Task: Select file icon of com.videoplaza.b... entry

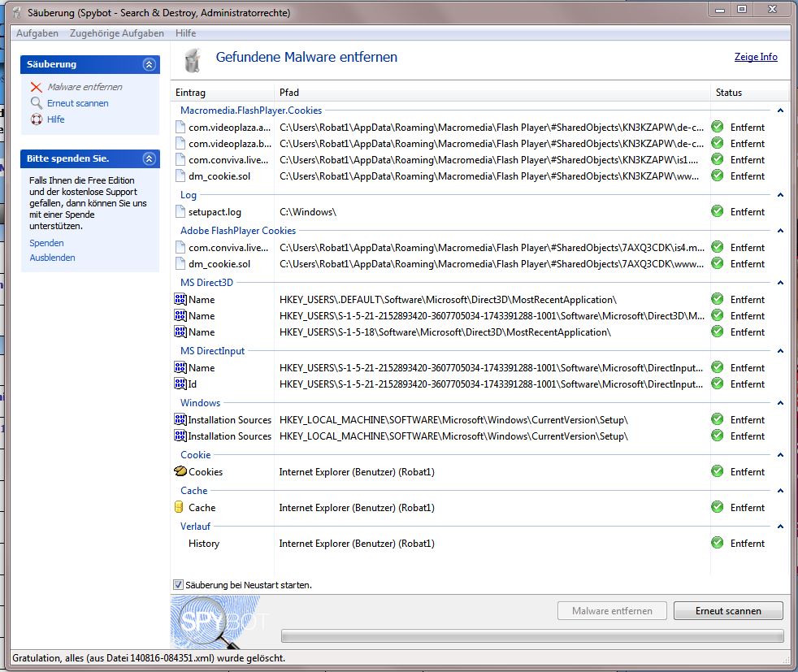Action: (180, 144)
